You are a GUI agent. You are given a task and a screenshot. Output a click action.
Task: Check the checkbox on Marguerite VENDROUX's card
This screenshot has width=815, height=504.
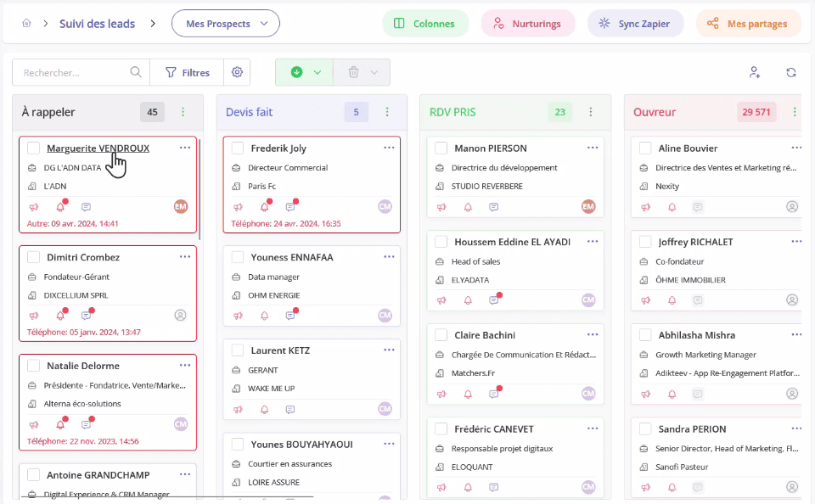[x=35, y=147]
